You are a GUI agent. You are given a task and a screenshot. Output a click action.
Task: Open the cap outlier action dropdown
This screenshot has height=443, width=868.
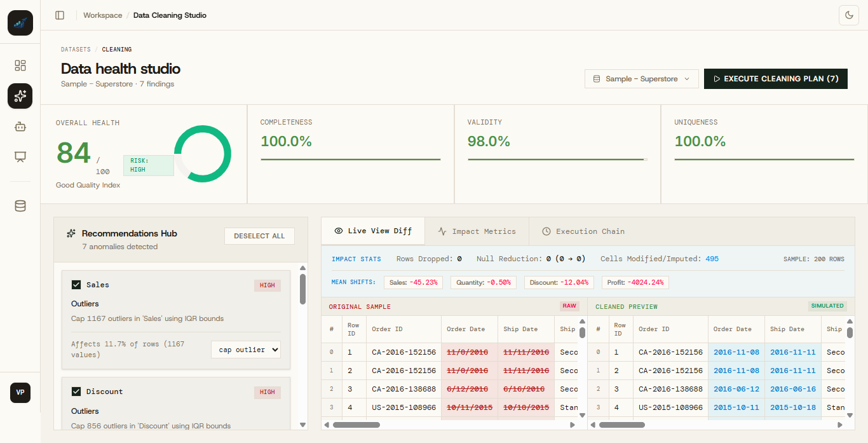click(246, 350)
